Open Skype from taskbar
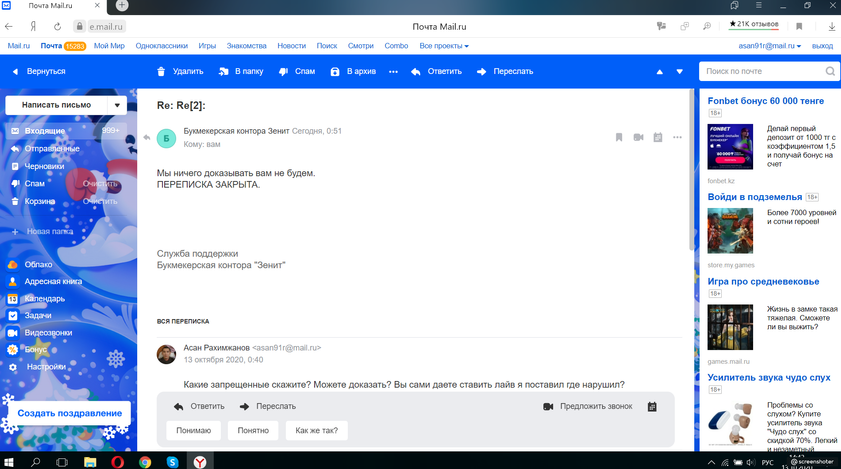 coord(172,461)
